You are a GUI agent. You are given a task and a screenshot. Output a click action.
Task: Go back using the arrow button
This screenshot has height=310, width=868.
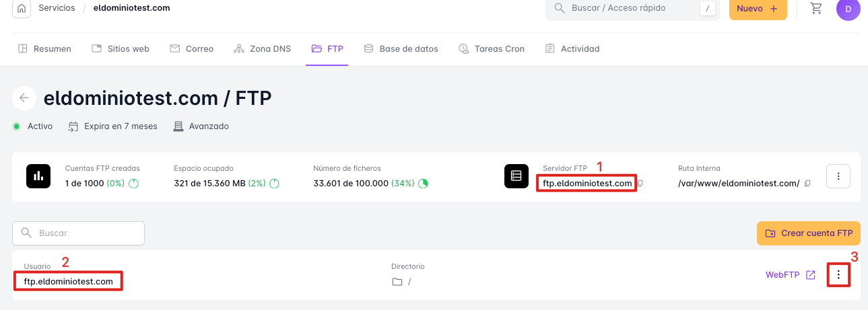pyautogui.click(x=24, y=98)
